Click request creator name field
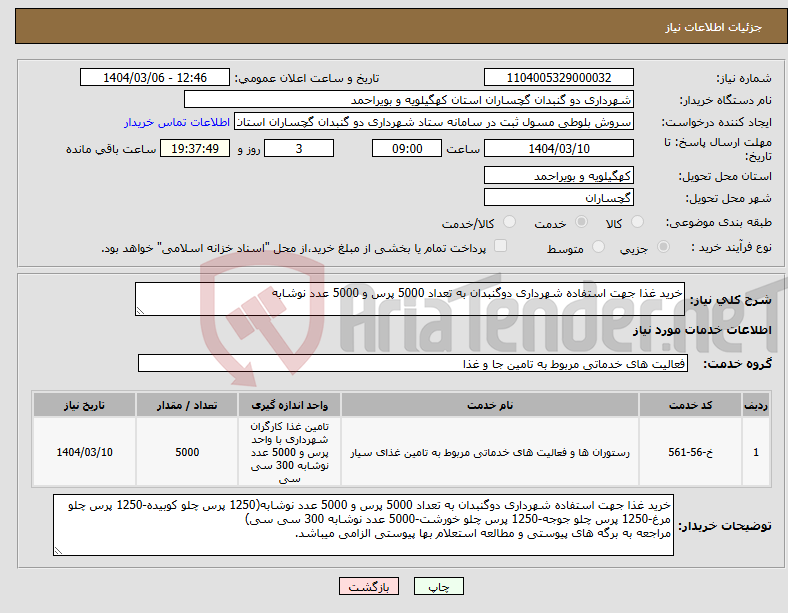Image resolution: width=788 pixels, height=613 pixels. pyautogui.click(x=434, y=122)
